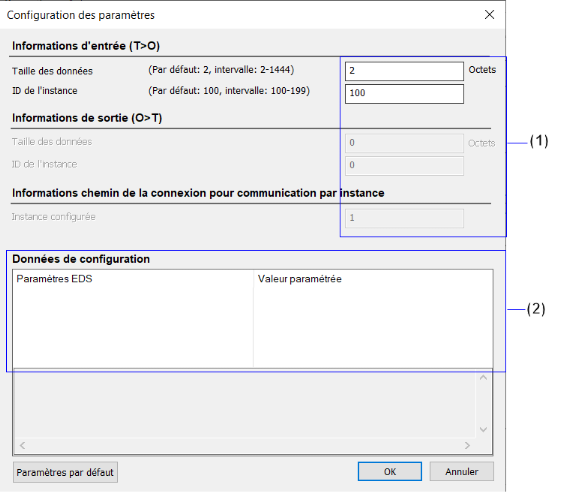Screen dimensions: 570x494
Task: Click the horizontal scrollbar track
Action: coord(245,445)
